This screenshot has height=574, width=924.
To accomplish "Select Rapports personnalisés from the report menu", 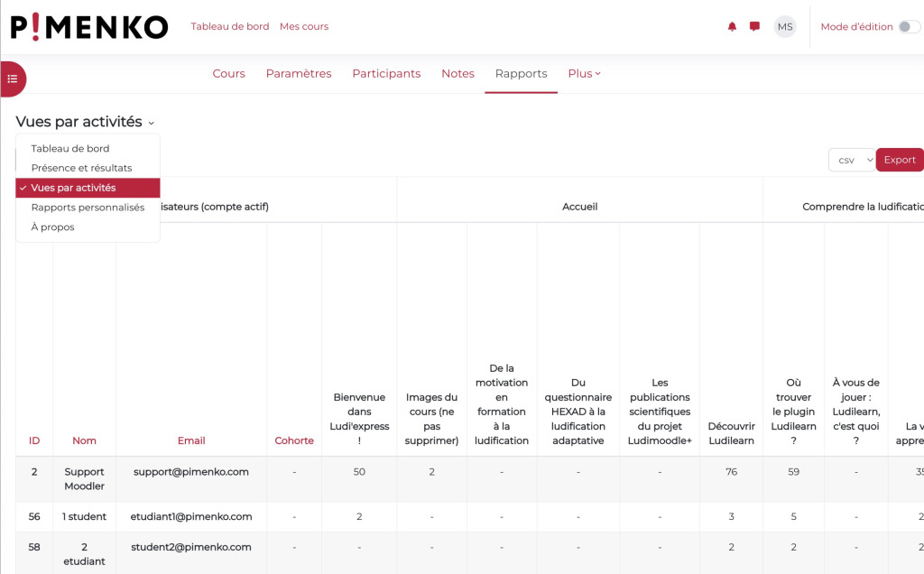I will (87, 206).
